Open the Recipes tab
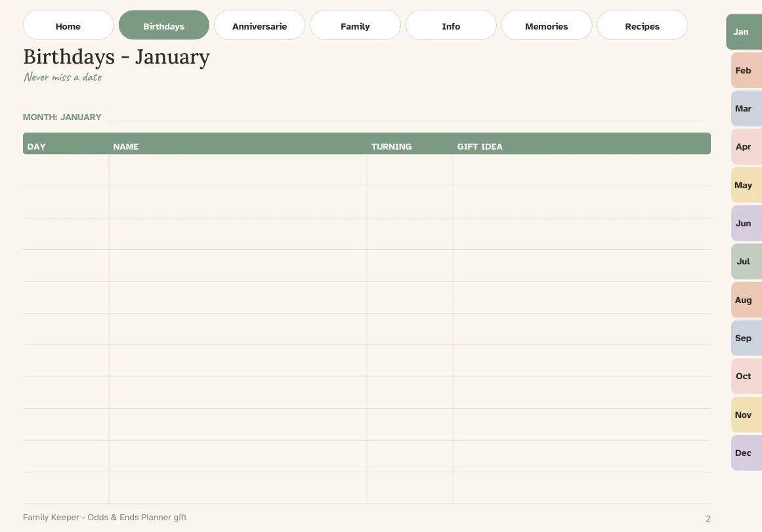This screenshot has height=532, width=762. (643, 26)
